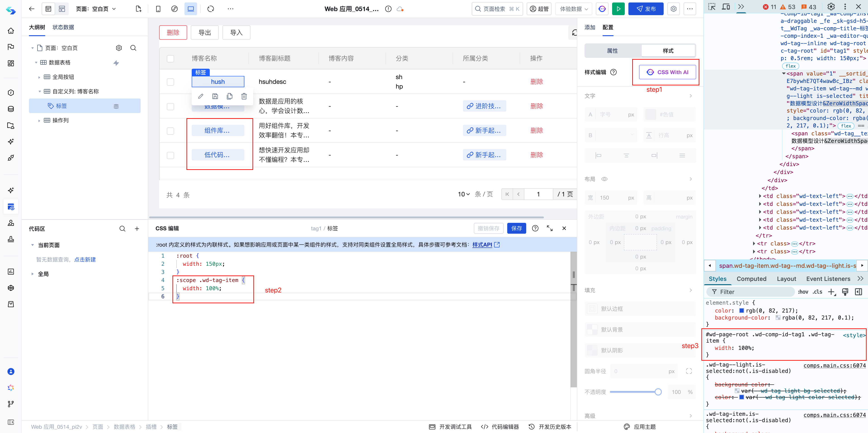This screenshot has height=433, width=868.
Task: Switch to 属性 tab
Action: [613, 51]
